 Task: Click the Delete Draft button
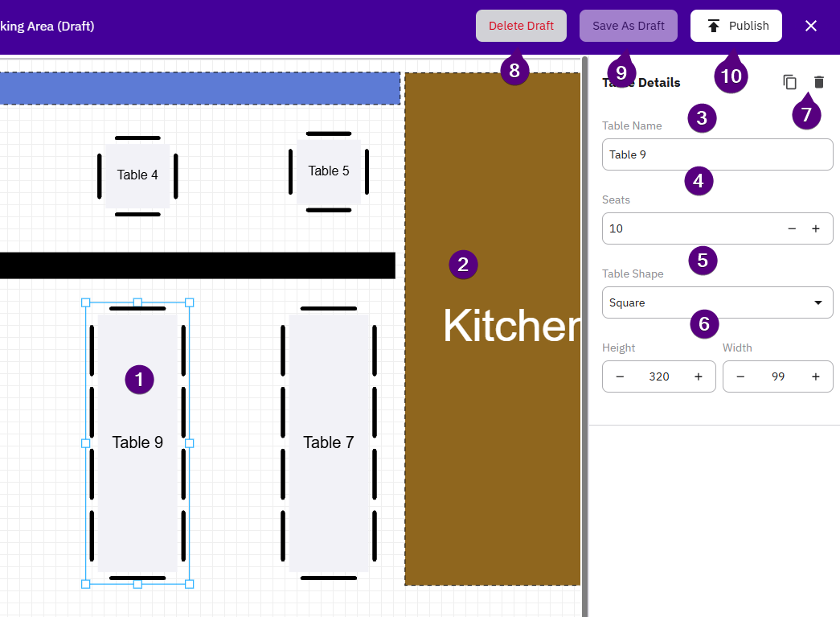click(521, 26)
